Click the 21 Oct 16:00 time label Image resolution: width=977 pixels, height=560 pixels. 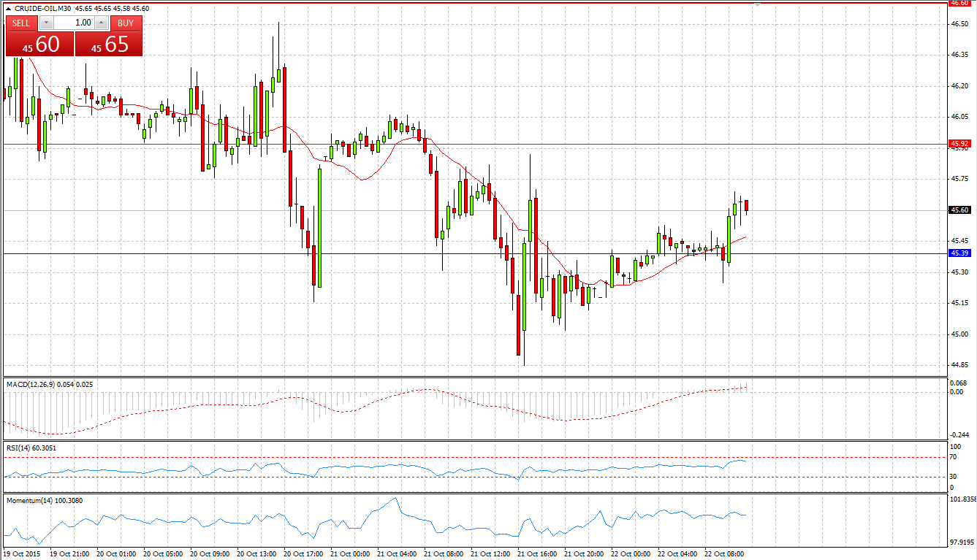[538, 554]
